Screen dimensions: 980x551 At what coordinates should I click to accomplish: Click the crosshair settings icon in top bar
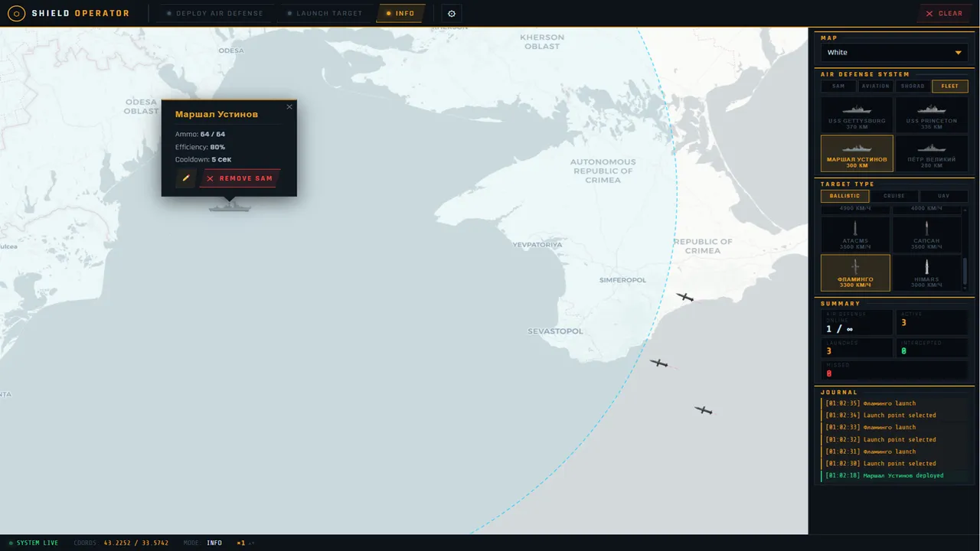[x=452, y=14]
